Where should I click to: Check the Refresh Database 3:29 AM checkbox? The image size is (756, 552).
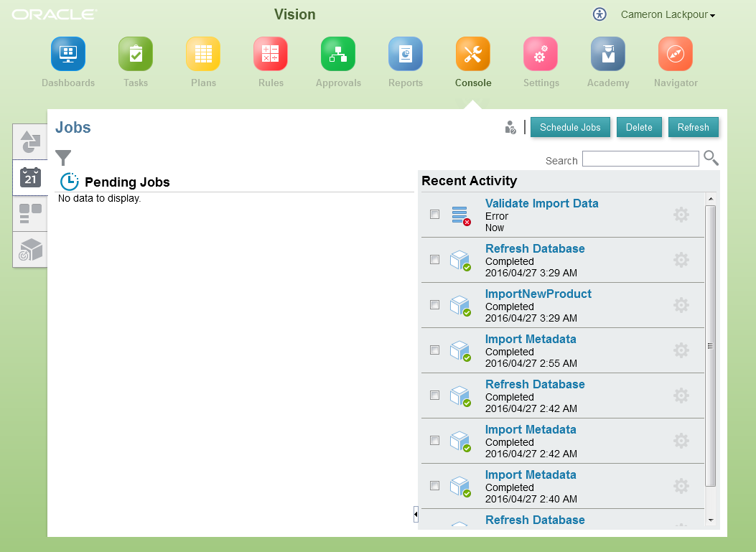[x=435, y=259]
